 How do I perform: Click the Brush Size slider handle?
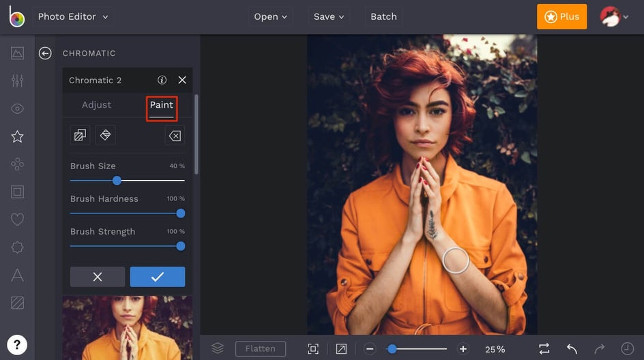coord(117,181)
